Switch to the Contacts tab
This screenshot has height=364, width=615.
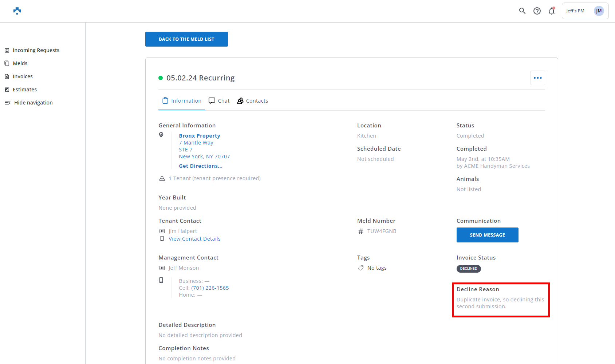coord(253,101)
